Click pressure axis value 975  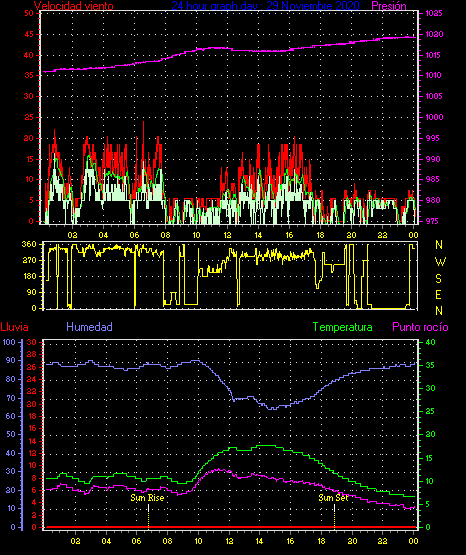pyautogui.click(x=433, y=221)
